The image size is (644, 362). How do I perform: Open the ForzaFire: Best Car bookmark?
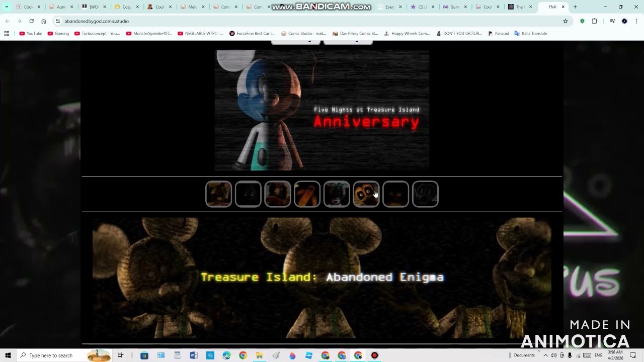click(x=252, y=34)
